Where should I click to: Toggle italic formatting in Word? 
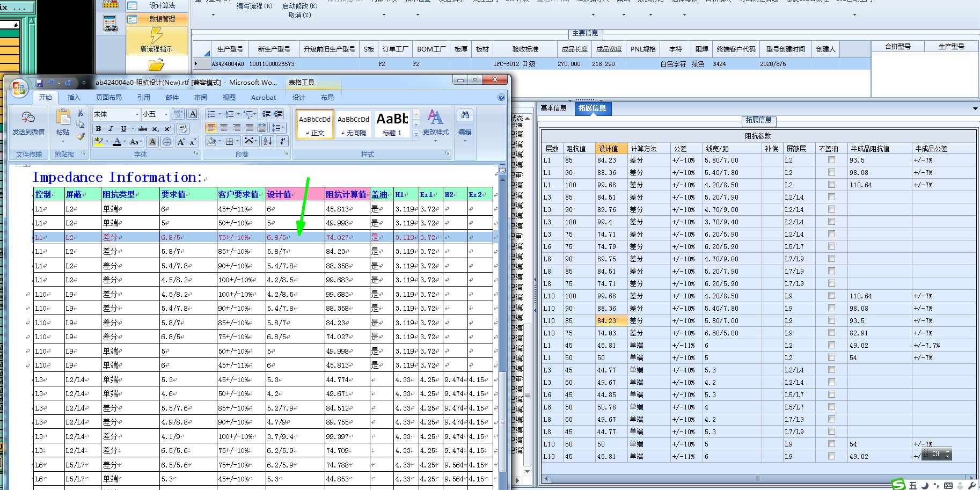coord(111,129)
